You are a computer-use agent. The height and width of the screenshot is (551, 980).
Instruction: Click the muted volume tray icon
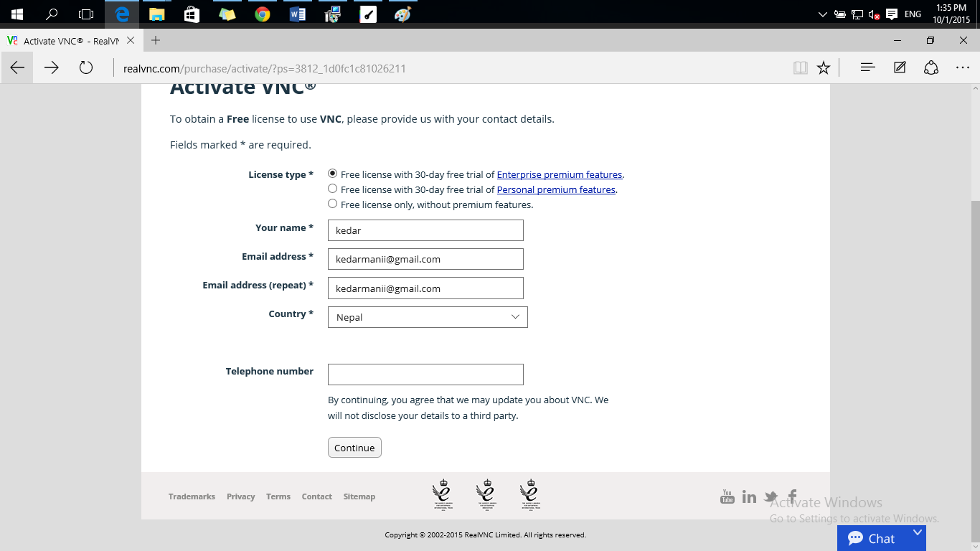[875, 14]
